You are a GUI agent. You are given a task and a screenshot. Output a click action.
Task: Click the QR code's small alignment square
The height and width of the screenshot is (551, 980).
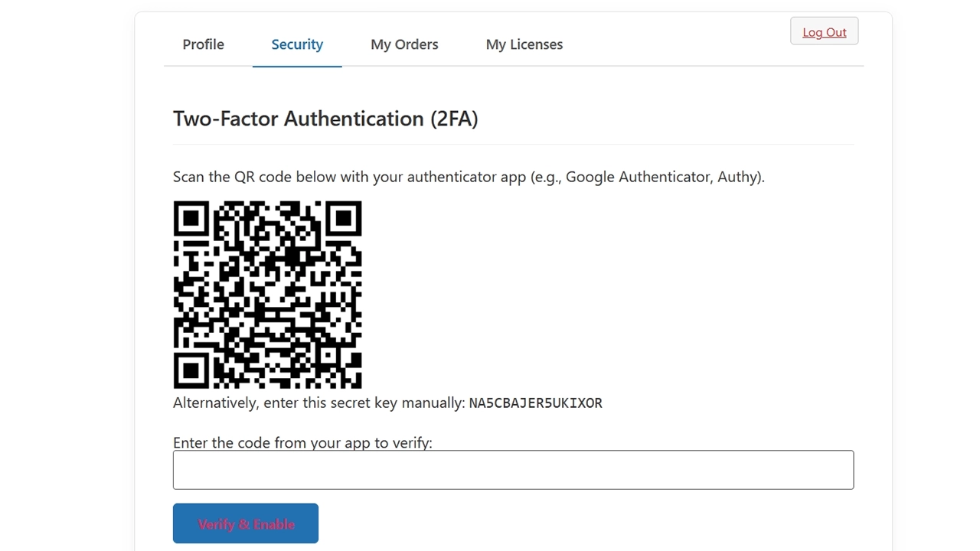click(x=328, y=355)
